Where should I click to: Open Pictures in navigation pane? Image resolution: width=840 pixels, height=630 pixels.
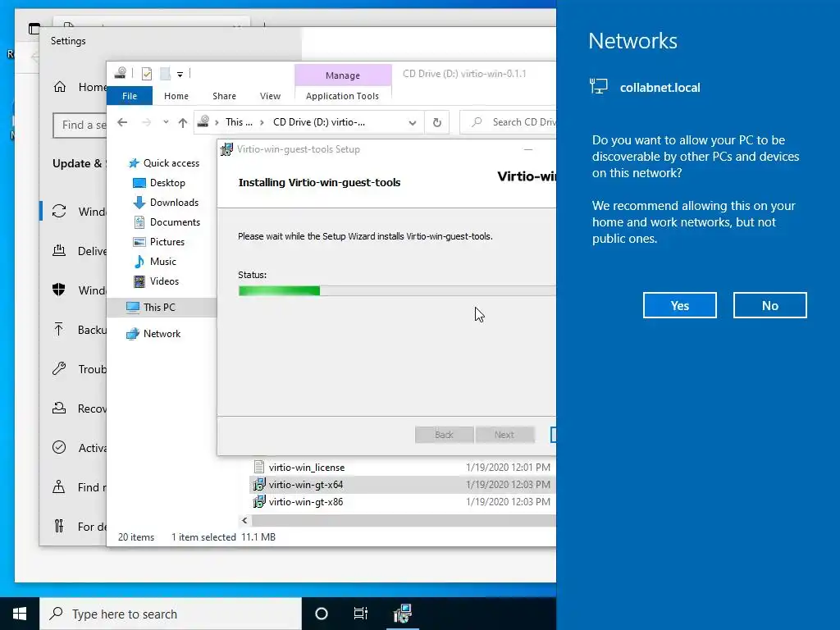[158, 242]
